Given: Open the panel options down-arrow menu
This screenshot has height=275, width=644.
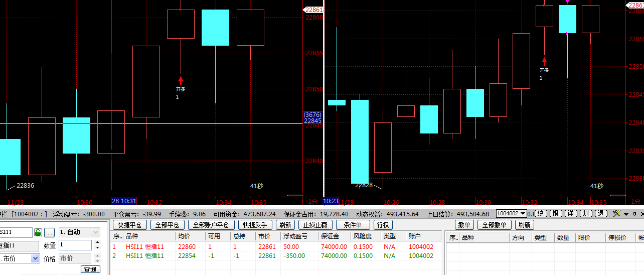Looking at the screenshot, I should (626, 214).
